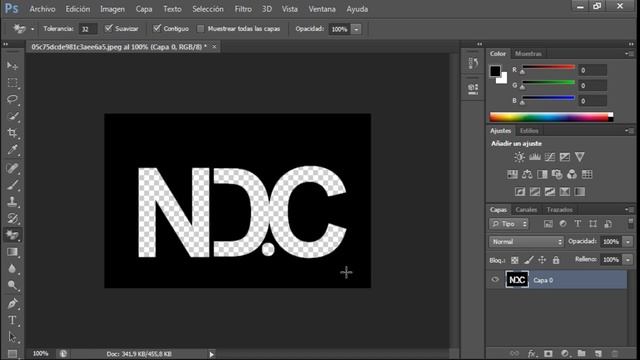
Task: Select the Pen tool
Action: pyautogui.click(x=12, y=304)
